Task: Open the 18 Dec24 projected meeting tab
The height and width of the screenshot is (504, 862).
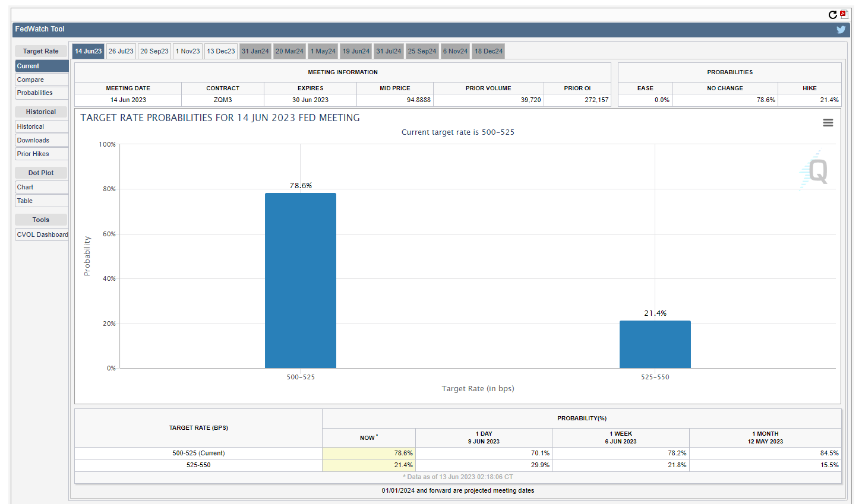Action: click(488, 51)
